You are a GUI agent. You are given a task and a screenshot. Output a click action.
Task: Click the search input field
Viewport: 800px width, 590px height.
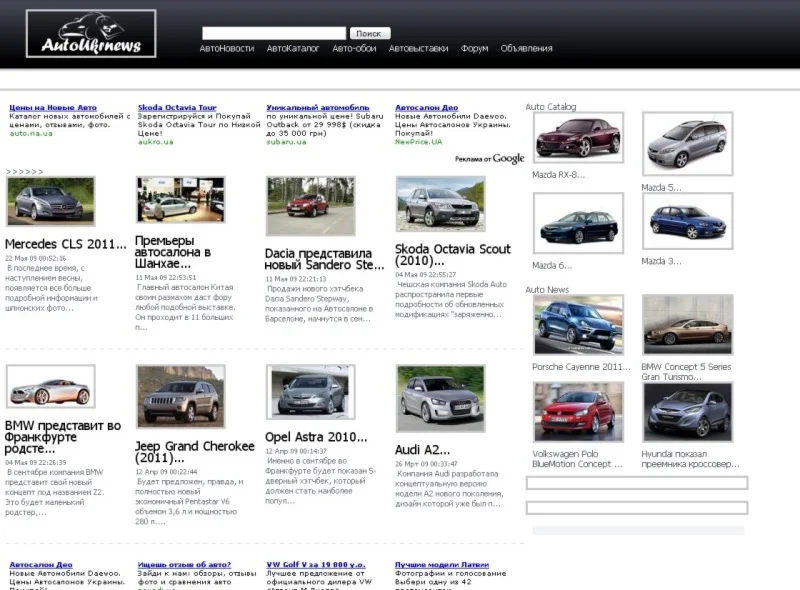click(273, 34)
